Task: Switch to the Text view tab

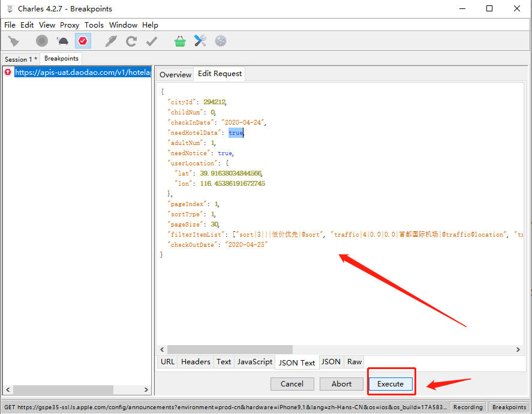Action: (224, 362)
